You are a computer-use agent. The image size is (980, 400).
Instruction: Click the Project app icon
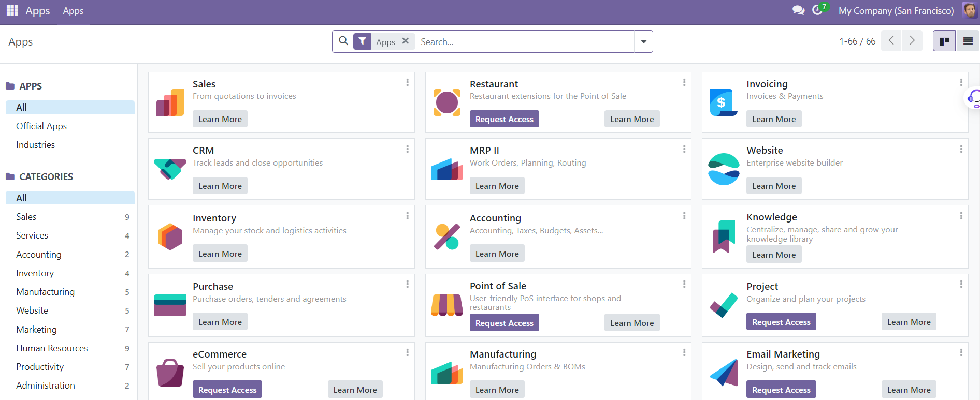coord(724,305)
